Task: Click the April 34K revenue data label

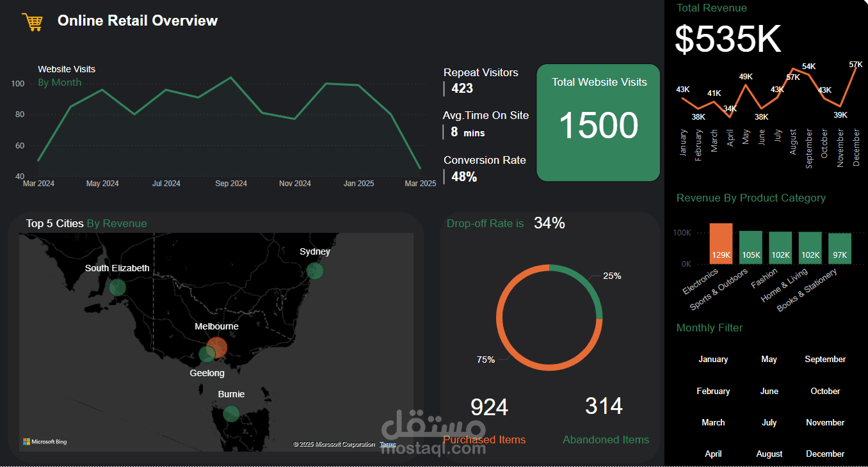Action: [x=730, y=108]
